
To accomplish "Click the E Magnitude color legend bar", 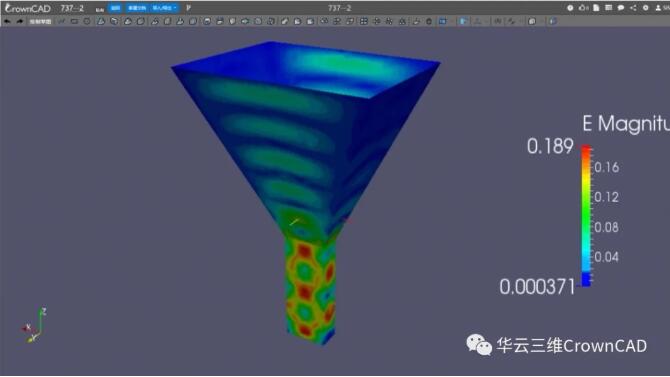I will click(586, 216).
